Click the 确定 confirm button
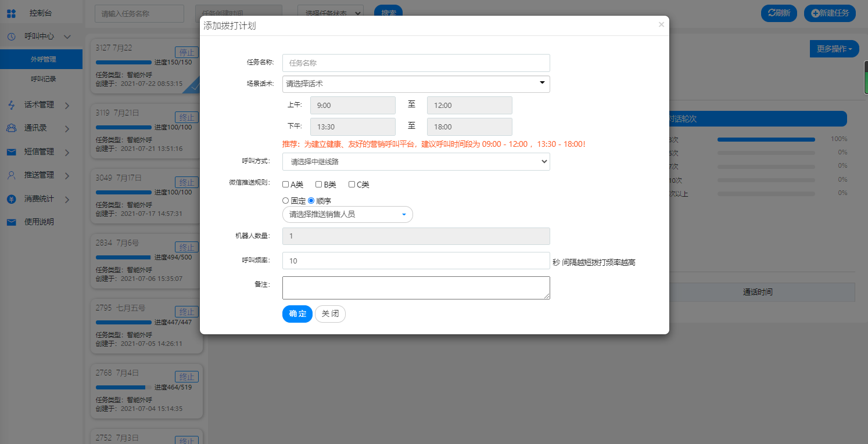The width and height of the screenshot is (868, 444). click(x=297, y=313)
